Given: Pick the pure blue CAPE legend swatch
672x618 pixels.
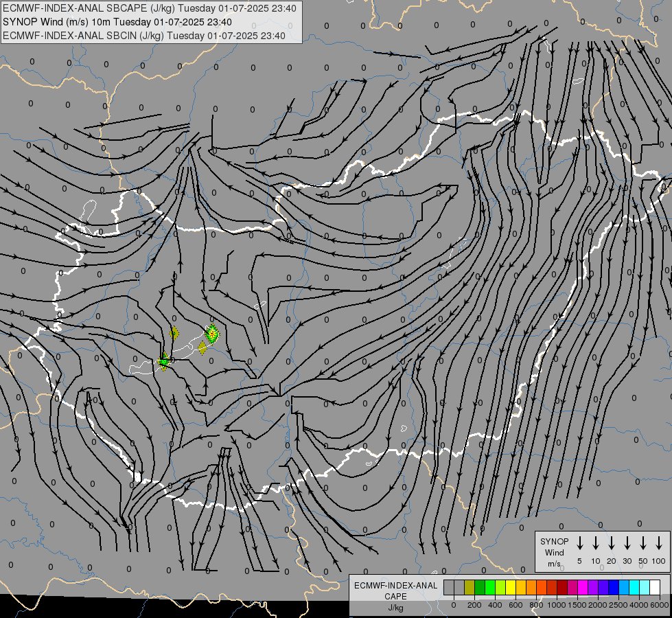Looking at the screenshot, I should 613,588.
